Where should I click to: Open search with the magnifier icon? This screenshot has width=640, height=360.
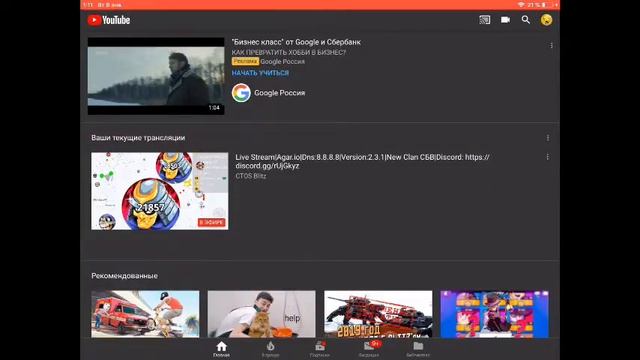click(526, 20)
